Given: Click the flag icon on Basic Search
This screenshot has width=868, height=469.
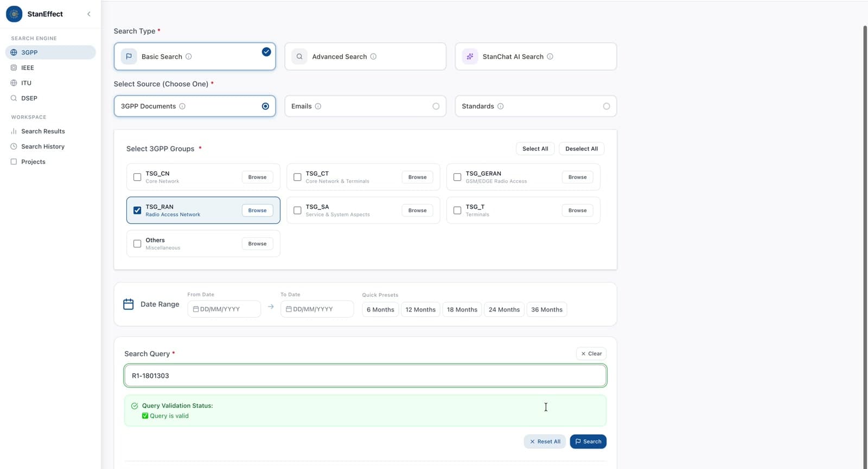Looking at the screenshot, I should (129, 56).
